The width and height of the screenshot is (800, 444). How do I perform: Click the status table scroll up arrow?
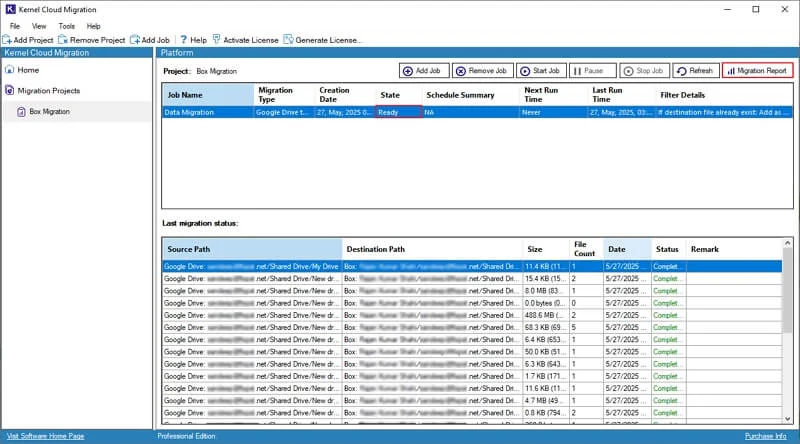pos(787,243)
